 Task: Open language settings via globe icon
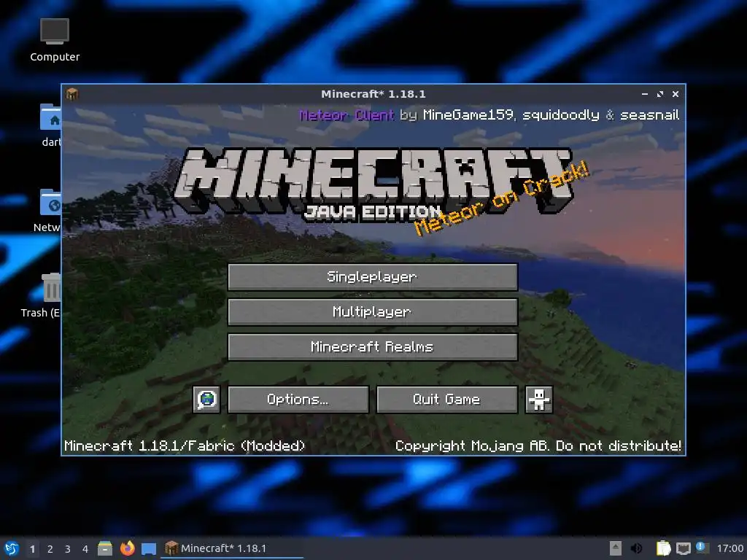tap(206, 399)
